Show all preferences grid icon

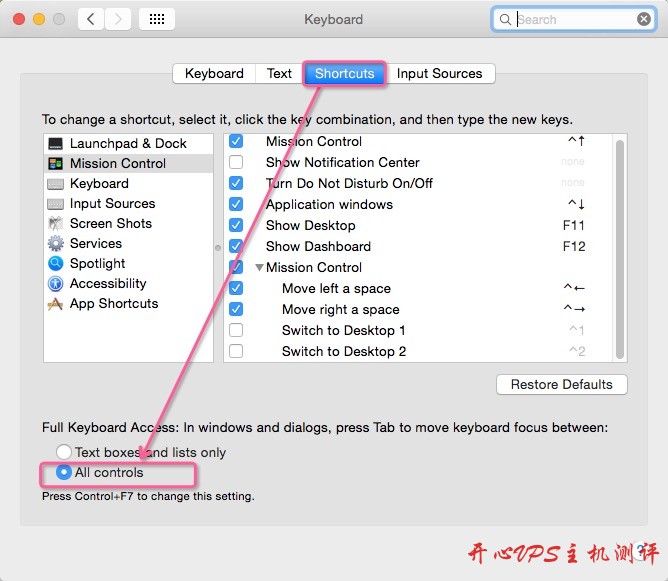tap(157, 19)
